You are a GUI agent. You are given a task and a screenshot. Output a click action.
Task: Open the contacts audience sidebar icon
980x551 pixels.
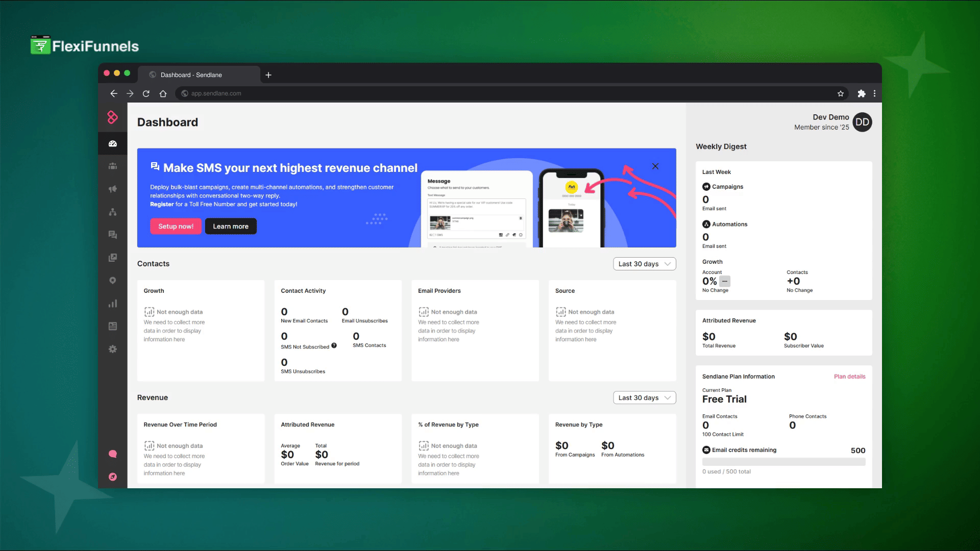click(x=113, y=166)
